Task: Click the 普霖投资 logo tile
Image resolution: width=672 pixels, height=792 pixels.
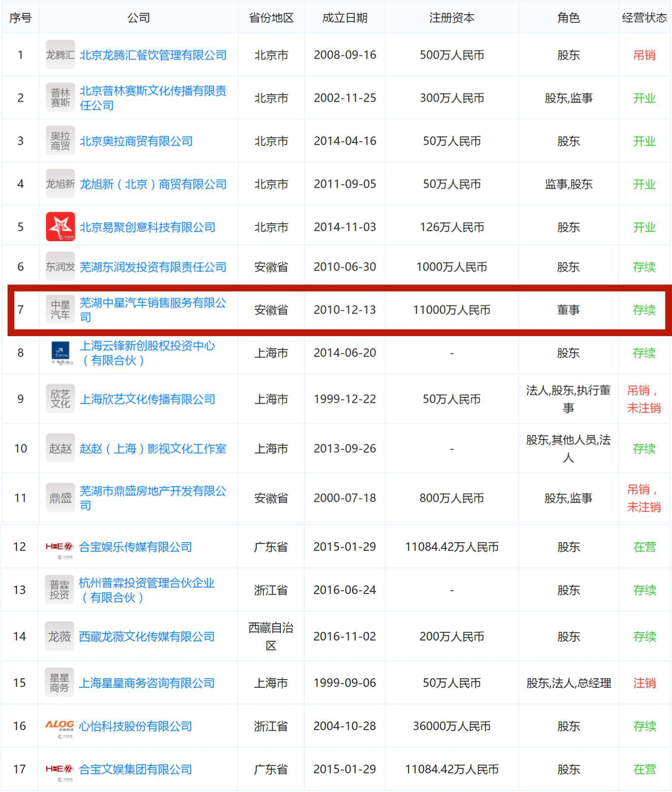Action: click(x=59, y=589)
